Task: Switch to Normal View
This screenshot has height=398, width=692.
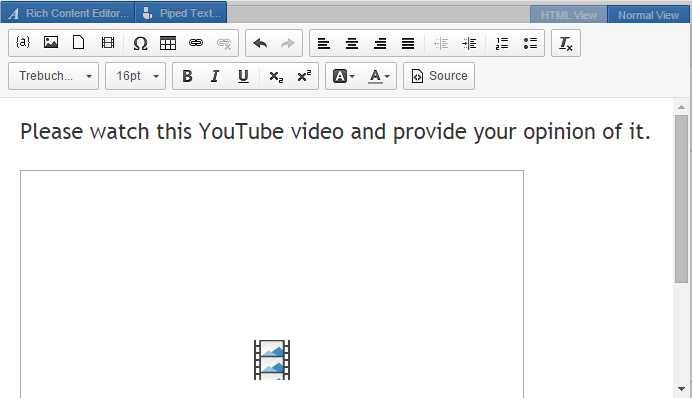Action: click(x=648, y=15)
